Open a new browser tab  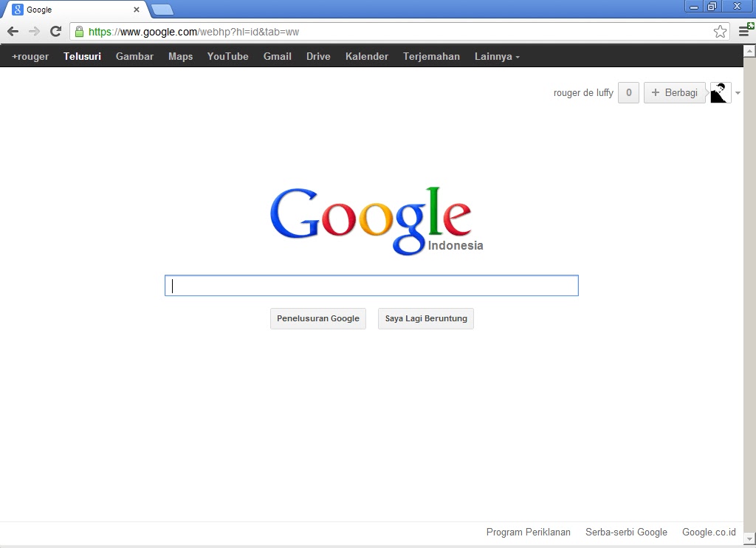click(161, 10)
